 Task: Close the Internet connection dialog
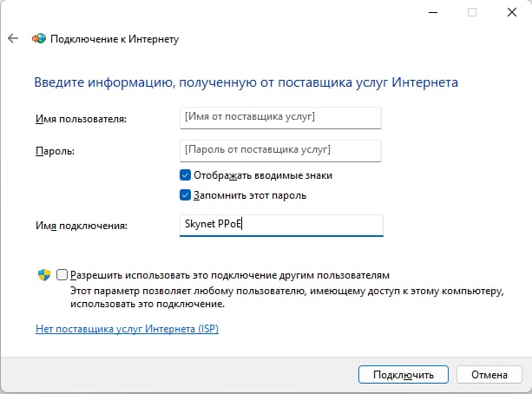512,12
